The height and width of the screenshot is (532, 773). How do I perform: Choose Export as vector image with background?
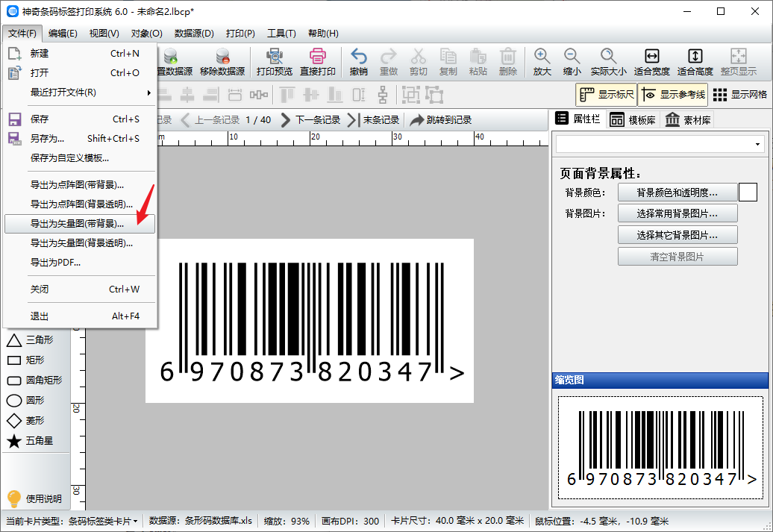click(x=80, y=223)
